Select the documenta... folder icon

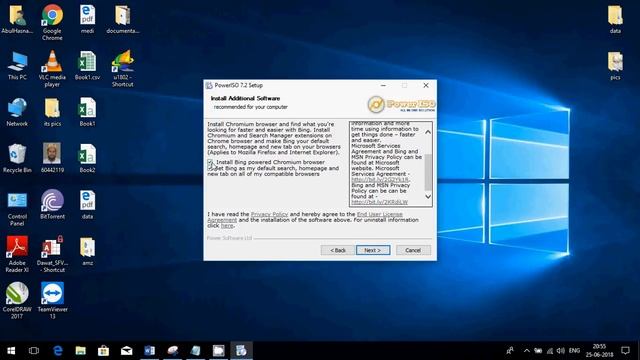pos(122,19)
